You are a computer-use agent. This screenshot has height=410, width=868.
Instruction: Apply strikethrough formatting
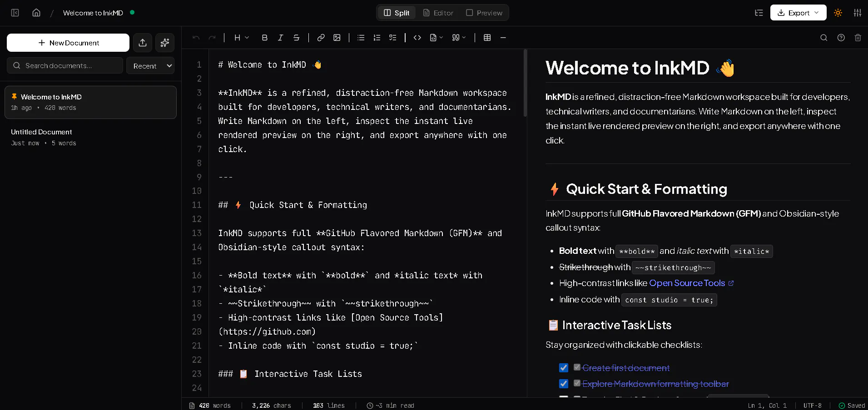(296, 38)
